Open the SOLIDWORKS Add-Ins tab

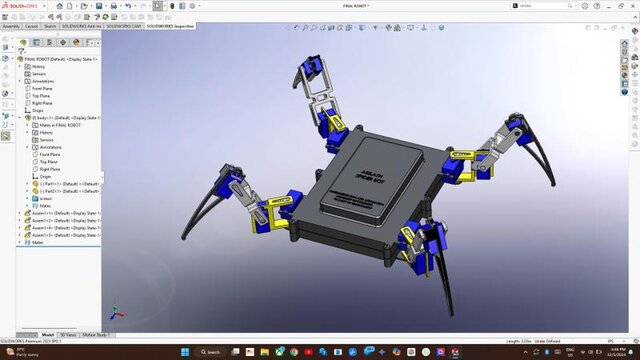[x=81, y=26]
